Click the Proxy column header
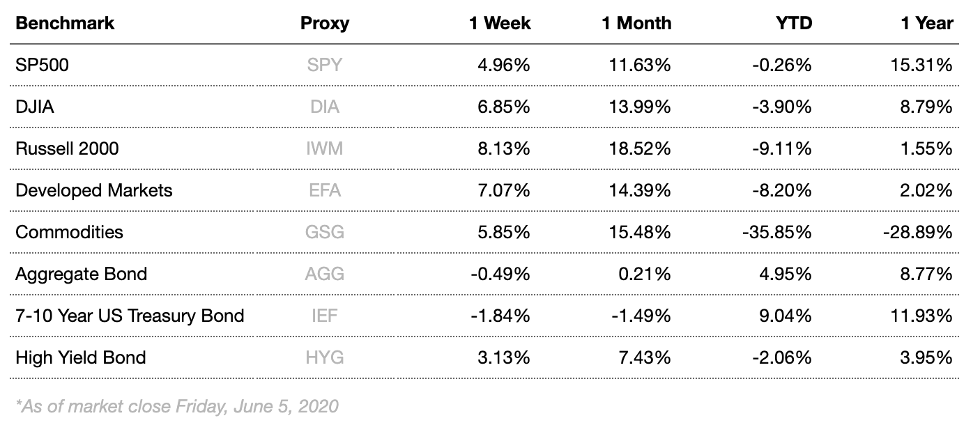This screenshot has width=980, height=425. tap(324, 23)
